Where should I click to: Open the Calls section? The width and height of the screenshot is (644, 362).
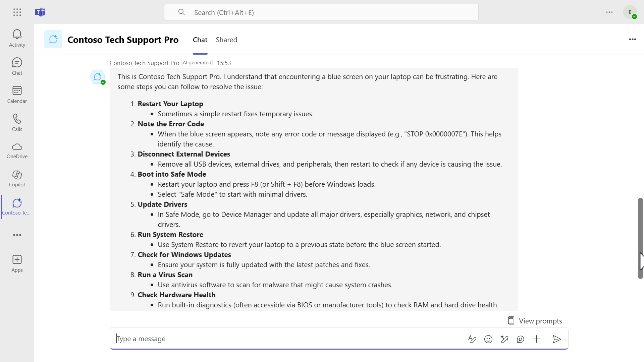point(17,121)
